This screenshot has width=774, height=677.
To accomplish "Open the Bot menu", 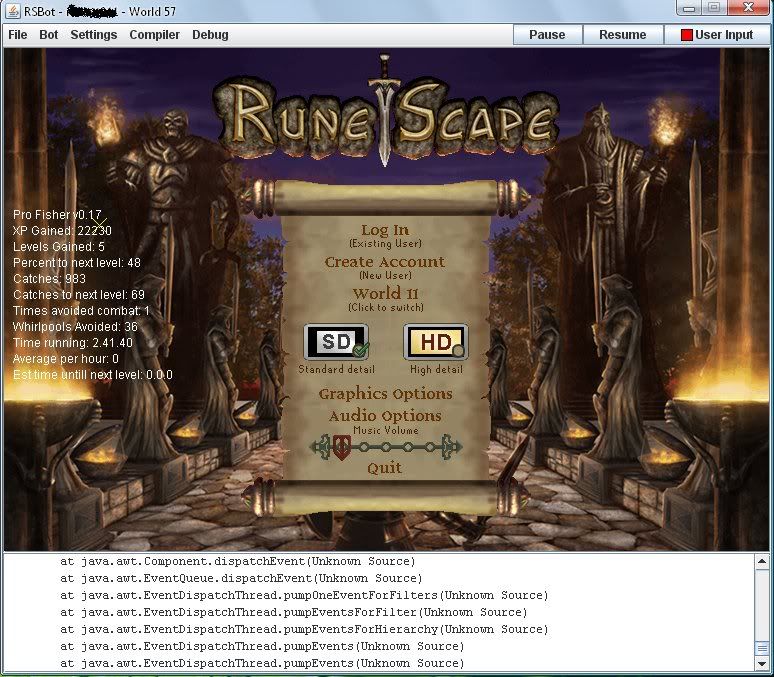I will coord(49,35).
